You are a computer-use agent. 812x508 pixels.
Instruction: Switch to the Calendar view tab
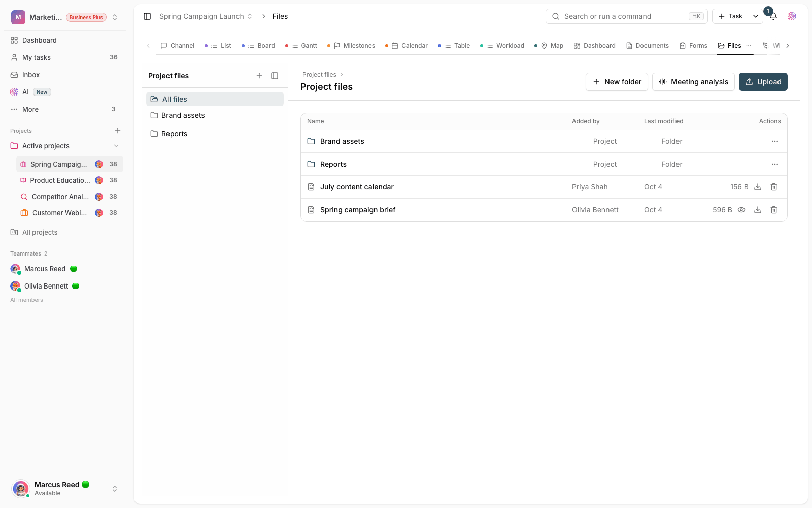pos(407,46)
